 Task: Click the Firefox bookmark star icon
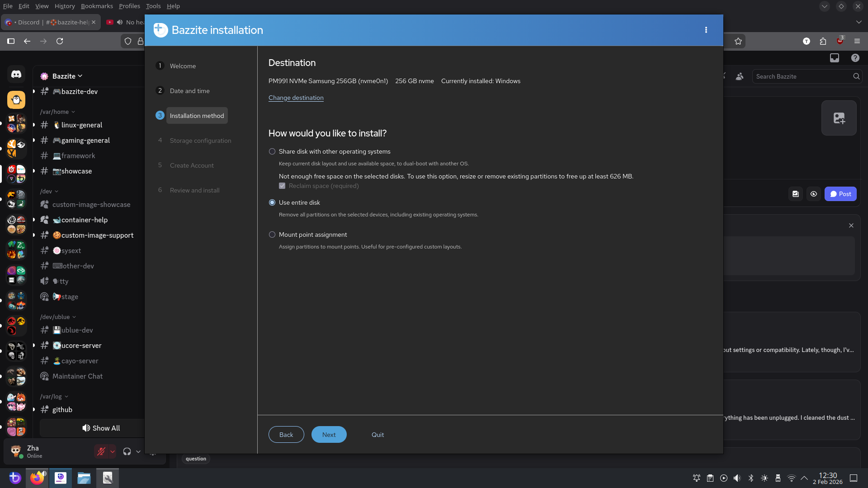pyautogui.click(x=738, y=41)
